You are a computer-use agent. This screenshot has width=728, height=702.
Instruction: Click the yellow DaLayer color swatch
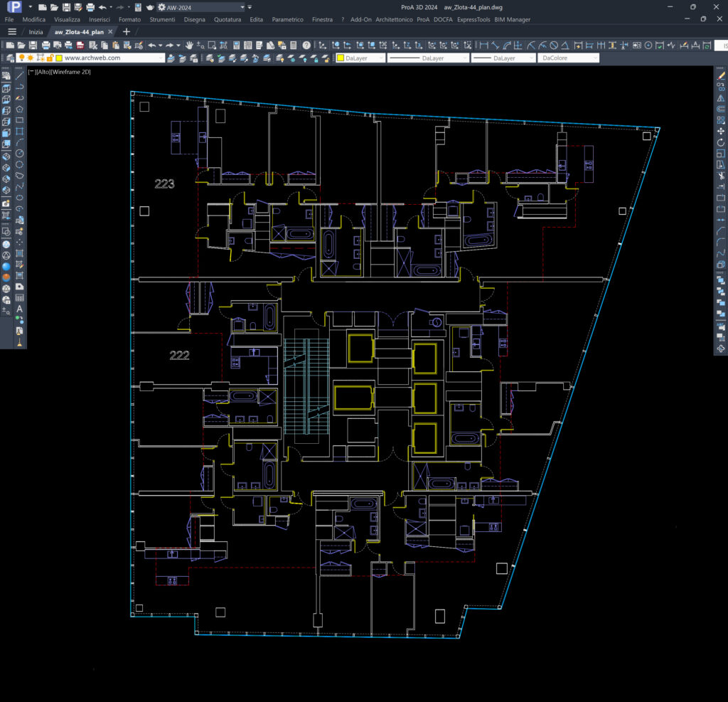tap(341, 58)
